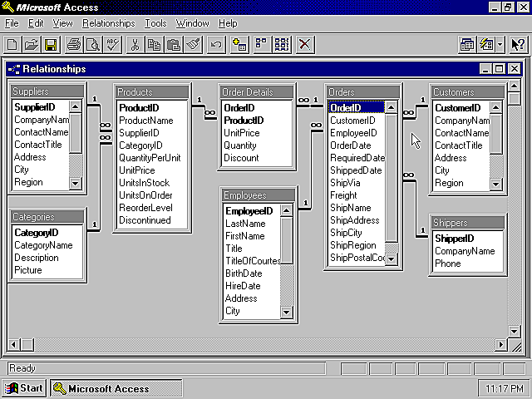Click the Relationships window title icon
This screenshot has width=532, height=399.
[x=14, y=69]
